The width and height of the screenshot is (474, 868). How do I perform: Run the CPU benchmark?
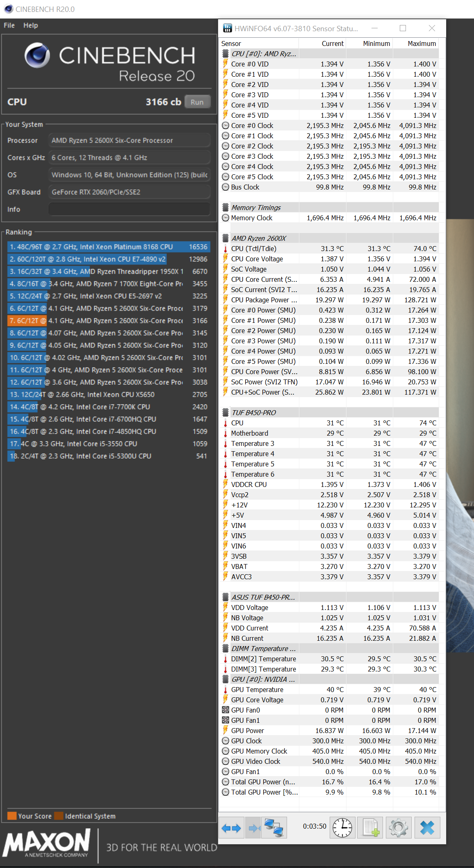[197, 102]
